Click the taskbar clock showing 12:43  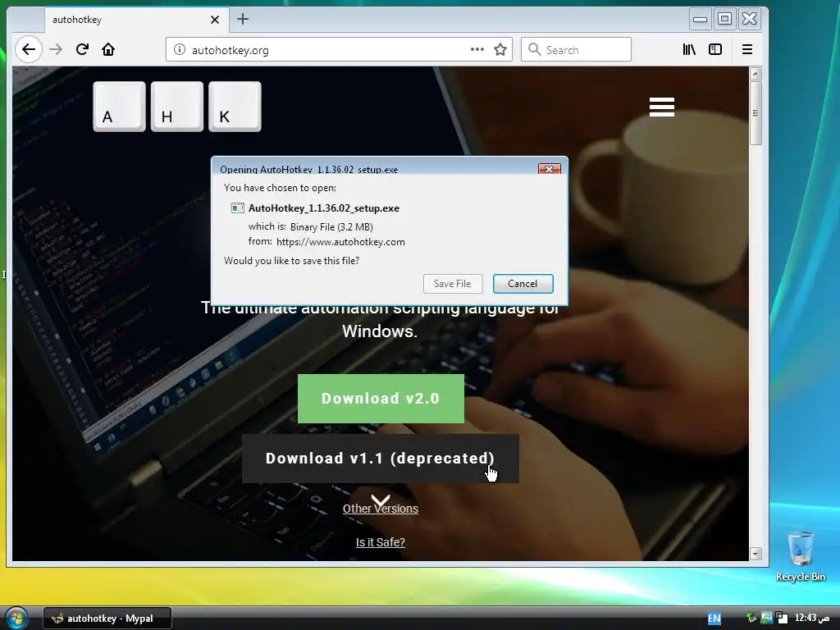(x=812, y=618)
